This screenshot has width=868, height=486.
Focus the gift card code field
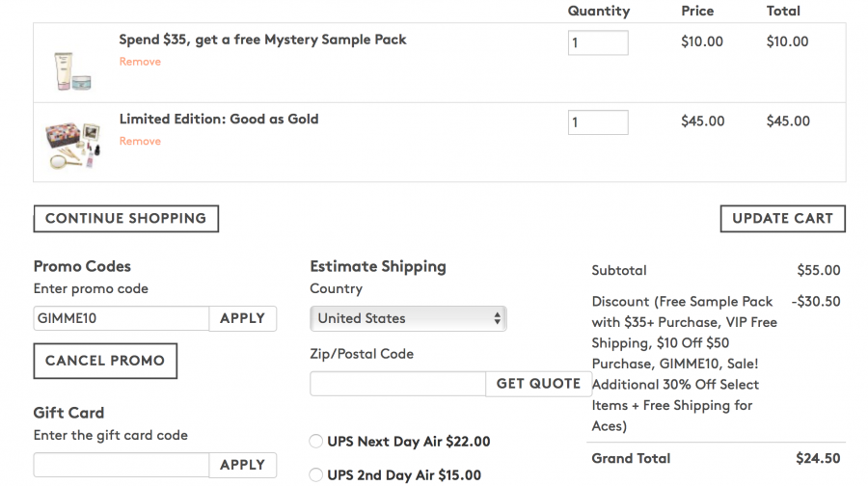tap(122, 465)
